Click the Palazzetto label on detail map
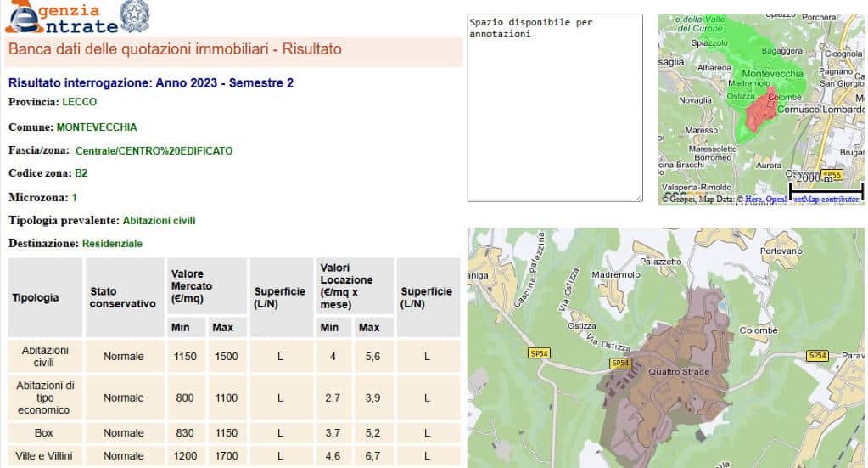The image size is (868, 468). click(661, 262)
